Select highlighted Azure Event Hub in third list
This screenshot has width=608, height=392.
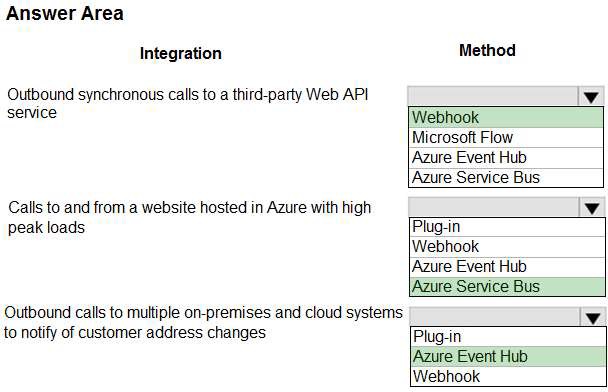pos(508,357)
